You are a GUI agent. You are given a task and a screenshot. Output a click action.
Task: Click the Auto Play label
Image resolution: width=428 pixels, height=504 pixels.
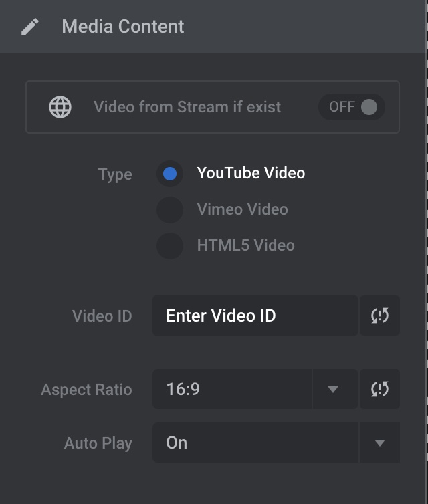pyautogui.click(x=98, y=443)
